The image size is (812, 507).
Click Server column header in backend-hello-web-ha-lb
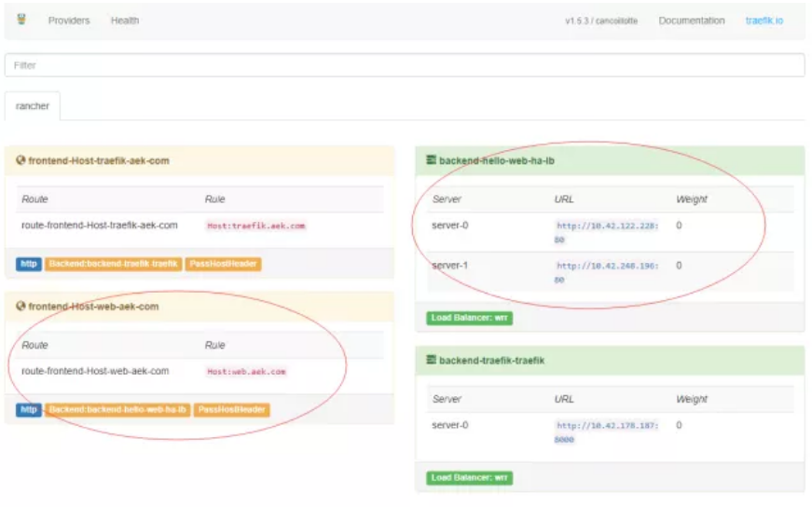447,199
